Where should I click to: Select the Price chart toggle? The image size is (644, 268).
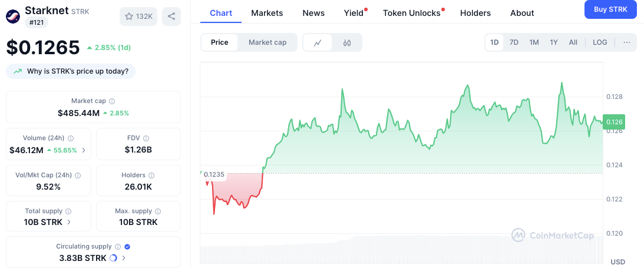click(x=220, y=42)
